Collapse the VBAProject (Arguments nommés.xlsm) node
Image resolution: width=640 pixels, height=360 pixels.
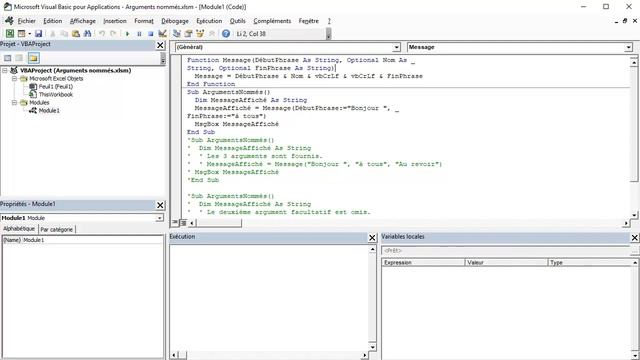coord(5,71)
